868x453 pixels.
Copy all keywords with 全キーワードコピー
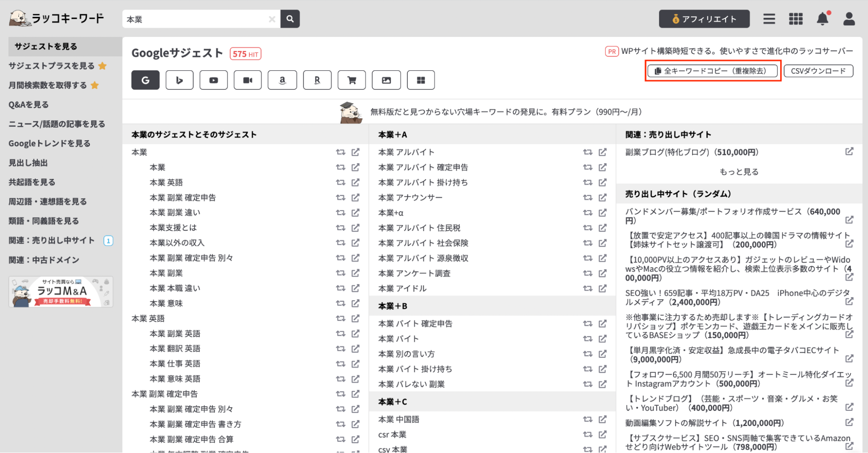tap(713, 71)
